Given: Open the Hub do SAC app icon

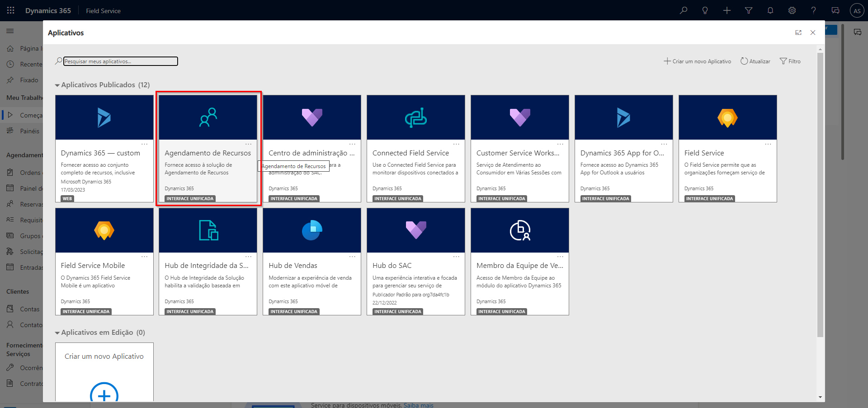Looking at the screenshot, I should click(416, 230).
